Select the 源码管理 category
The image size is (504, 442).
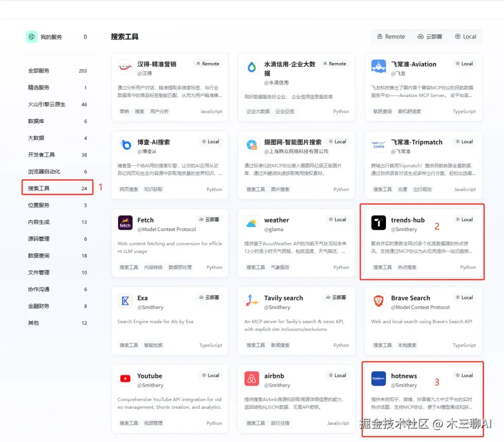click(x=57, y=239)
